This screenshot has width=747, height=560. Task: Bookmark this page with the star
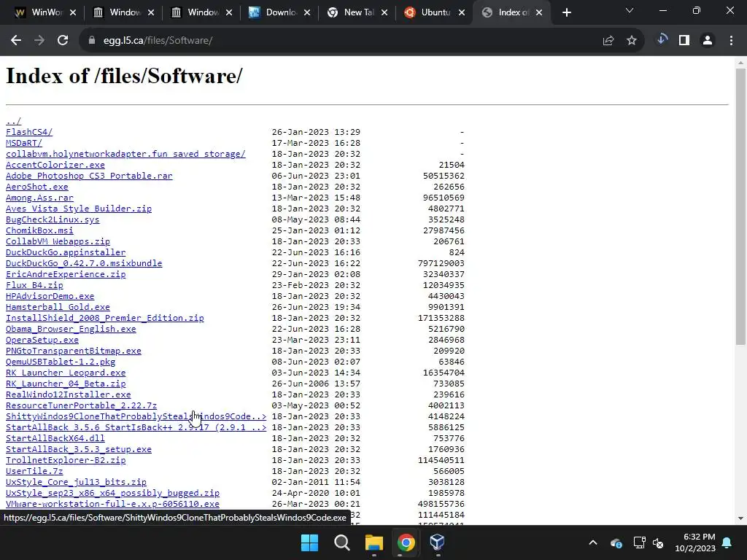(x=632, y=41)
